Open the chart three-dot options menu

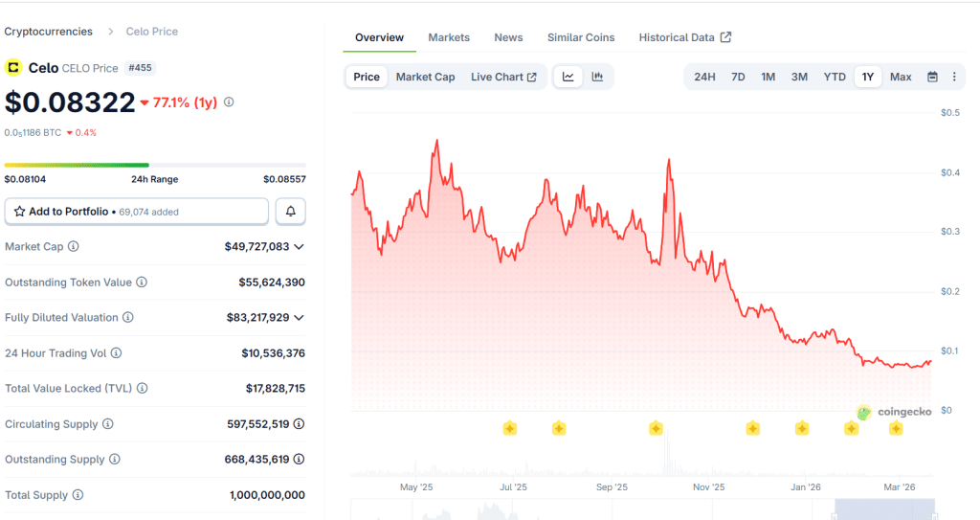click(x=954, y=77)
